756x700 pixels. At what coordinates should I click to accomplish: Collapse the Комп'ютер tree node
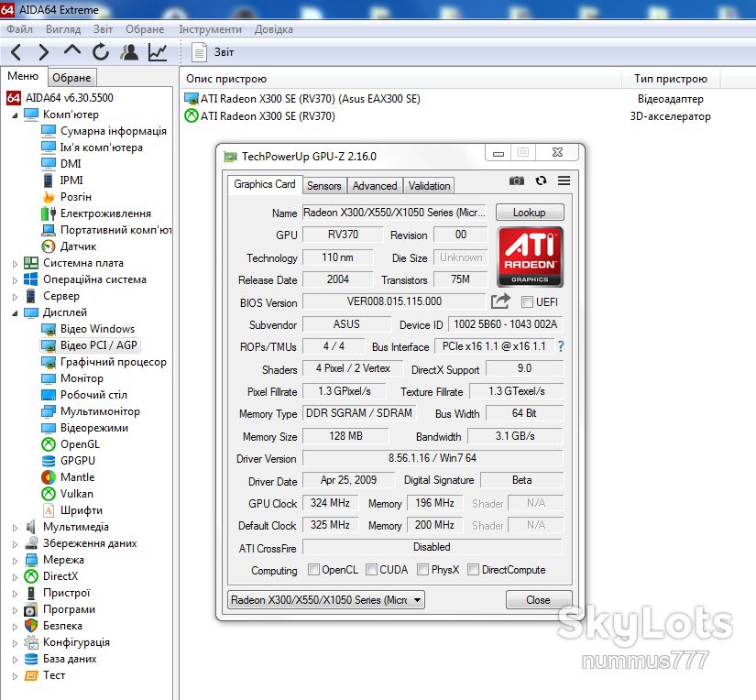click(15, 115)
